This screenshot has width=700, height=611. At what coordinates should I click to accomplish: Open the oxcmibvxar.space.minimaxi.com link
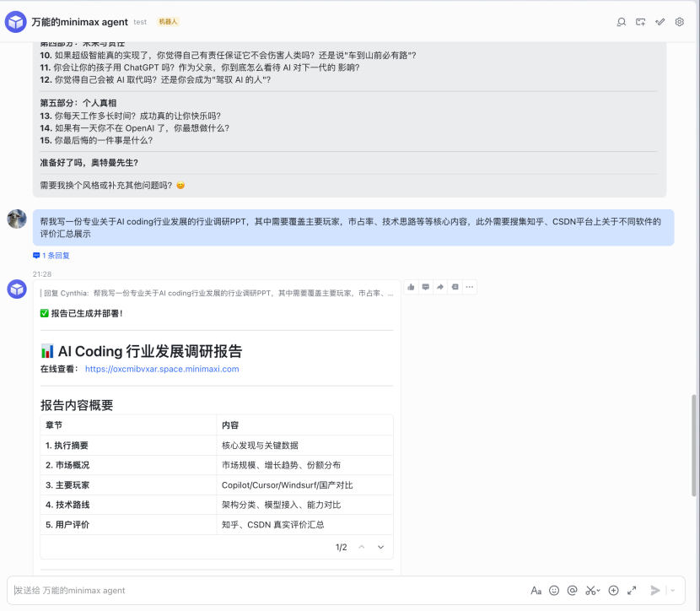click(x=162, y=369)
